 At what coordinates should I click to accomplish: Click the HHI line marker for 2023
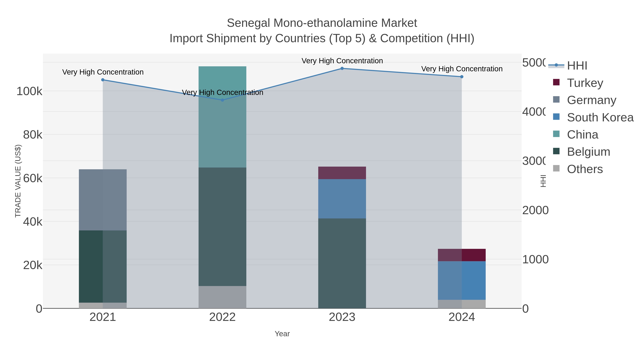coord(342,68)
